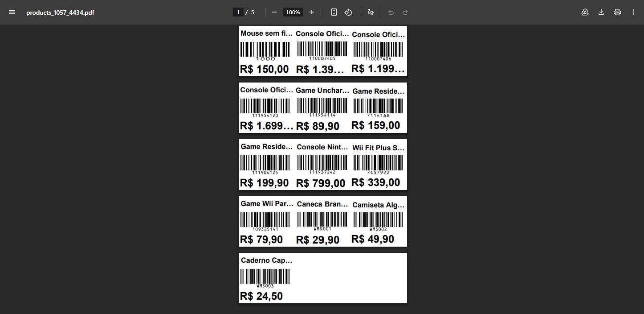Click the file name products_1057_4434.pdf
Image resolution: width=644 pixels, height=314 pixels.
coord(60,12)
